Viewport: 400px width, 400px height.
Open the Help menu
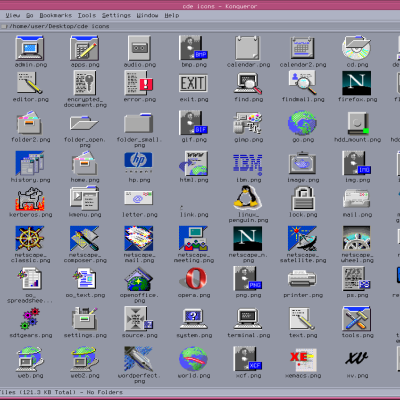172,15
